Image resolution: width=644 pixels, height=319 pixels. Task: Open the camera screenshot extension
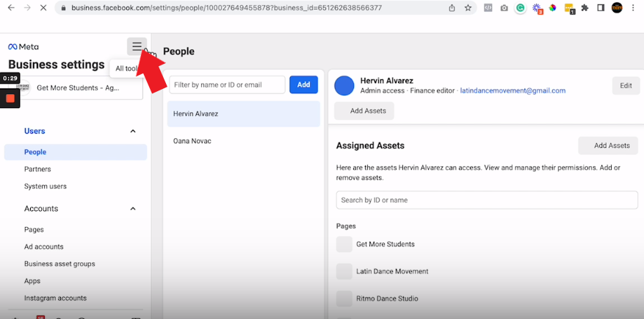point(504,8)
